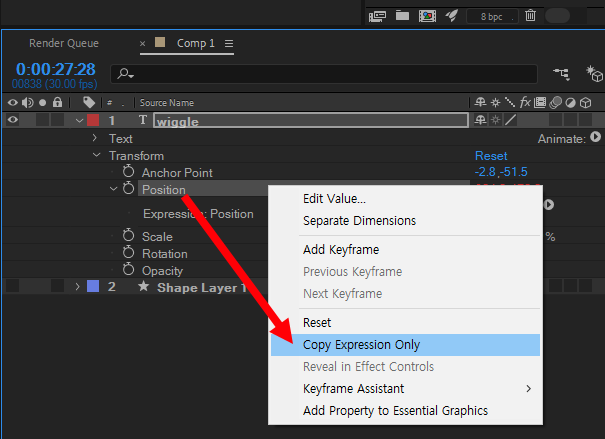Toggle the Opacity stopwatch
605x439 pixels.
[128, 269]
